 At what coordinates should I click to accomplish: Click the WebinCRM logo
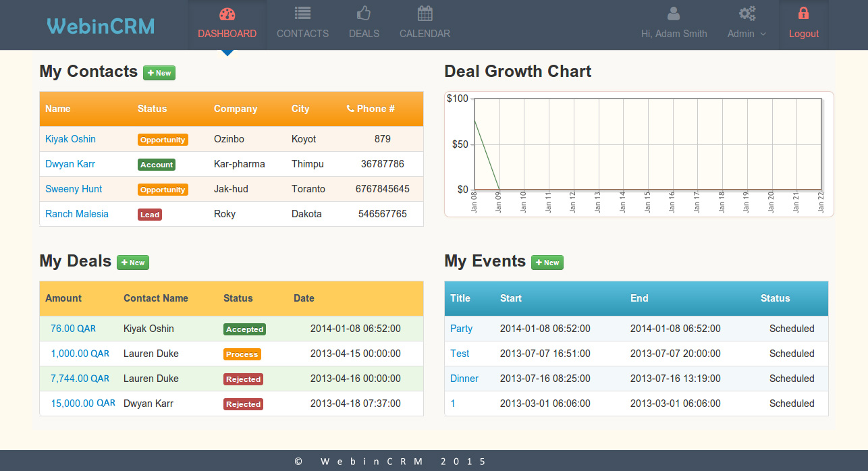tap(101, 26)
